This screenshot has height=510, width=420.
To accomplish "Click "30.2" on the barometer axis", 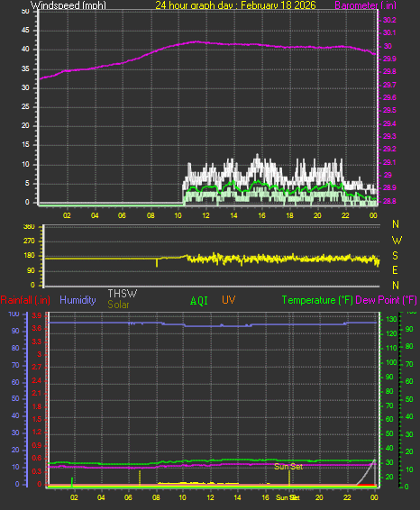I will pyautogui.click(x=389, y=20).
